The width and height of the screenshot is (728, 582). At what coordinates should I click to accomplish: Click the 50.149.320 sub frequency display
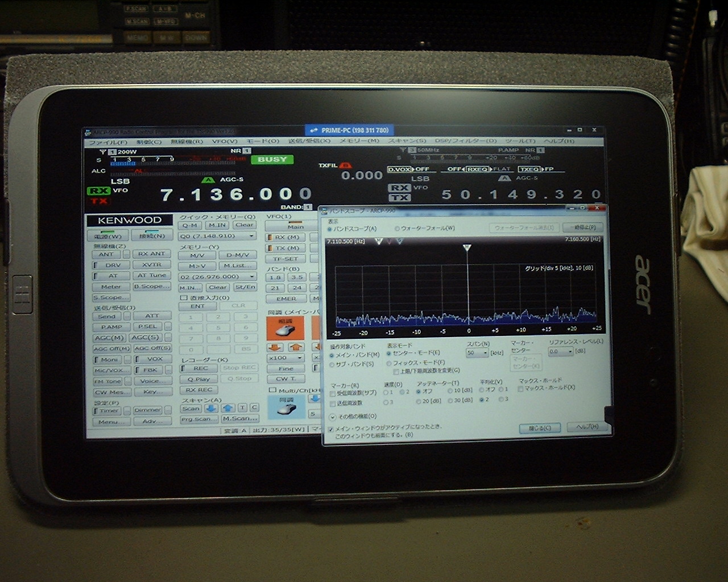tap(521, 195)
